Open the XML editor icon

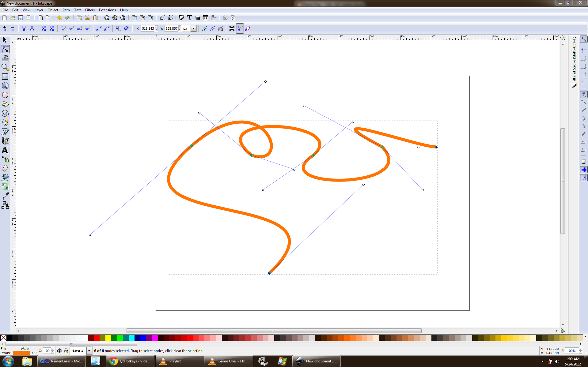coord(206,18)
